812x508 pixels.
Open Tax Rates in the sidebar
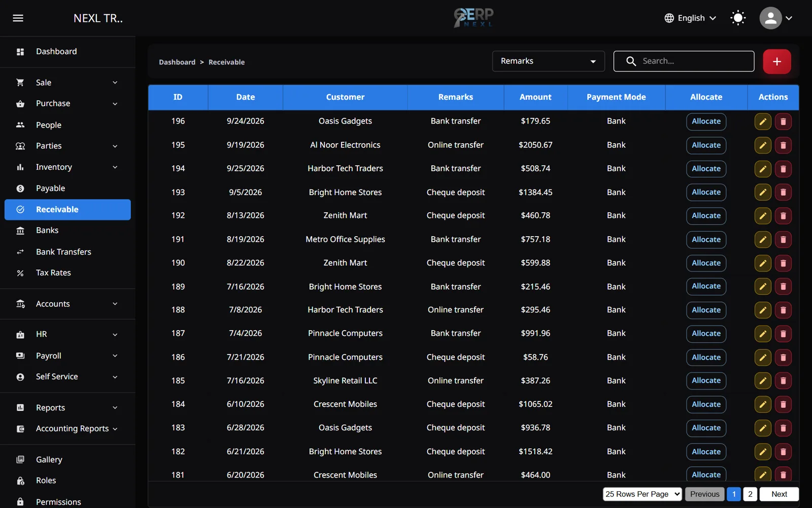(67, 273)
